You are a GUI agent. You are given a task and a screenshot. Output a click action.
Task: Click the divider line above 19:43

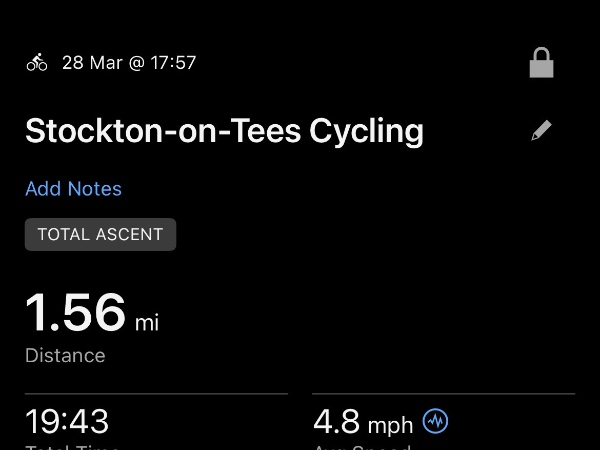156,394
